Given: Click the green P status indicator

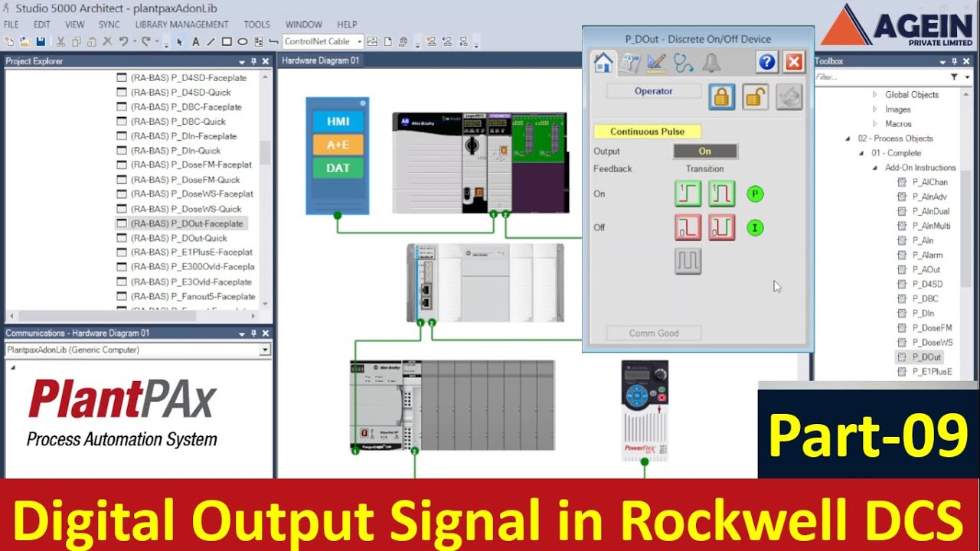Looking at the screenshot, I should [x=755, y=194].
